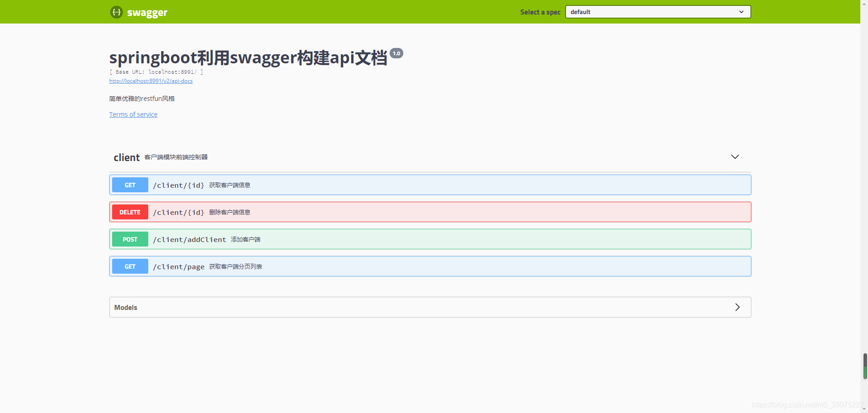Open the Select a spec dropdown

point(658,12)
